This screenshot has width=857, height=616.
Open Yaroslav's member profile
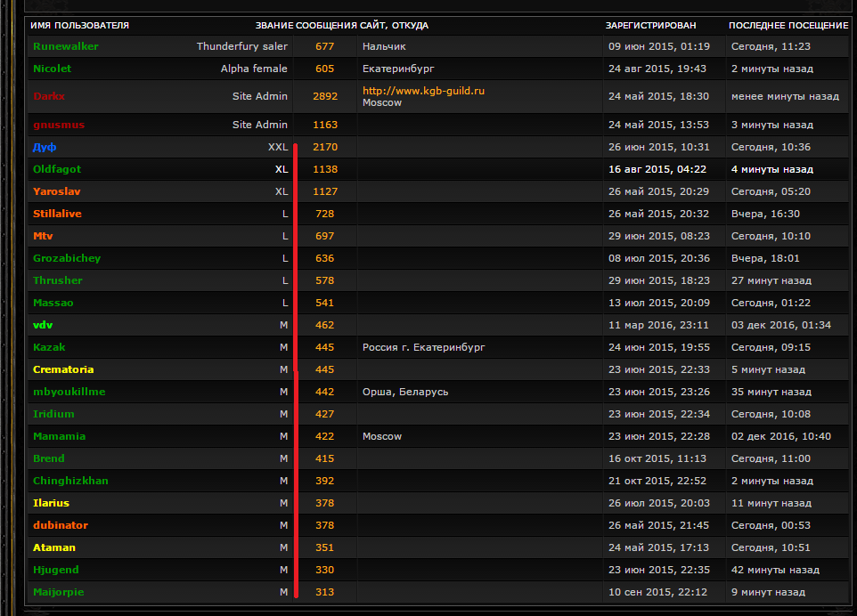coord(57,191)
